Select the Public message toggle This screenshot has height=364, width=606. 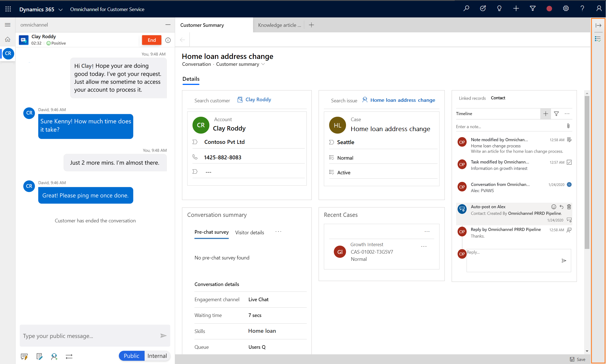(131, 356)
